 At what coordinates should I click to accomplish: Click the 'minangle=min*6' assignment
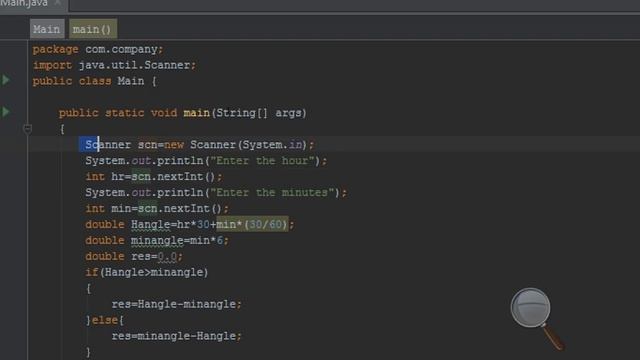pyautogui.click(x=177, y=240)
